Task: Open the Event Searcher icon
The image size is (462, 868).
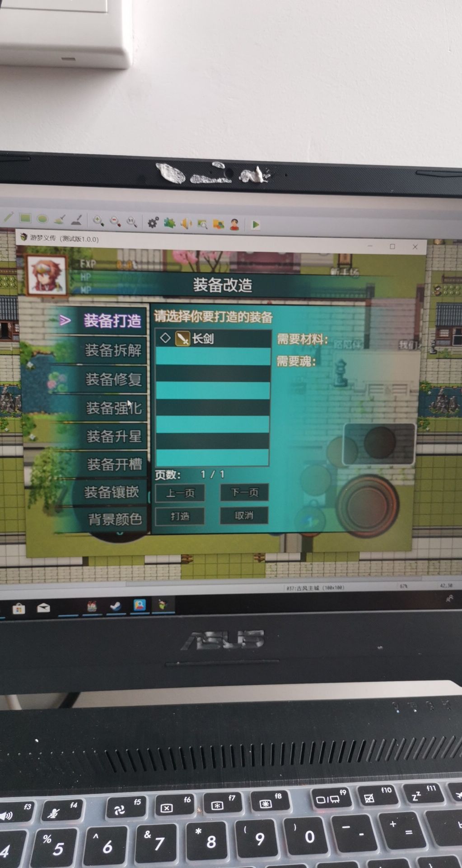Action: point(202,224)
